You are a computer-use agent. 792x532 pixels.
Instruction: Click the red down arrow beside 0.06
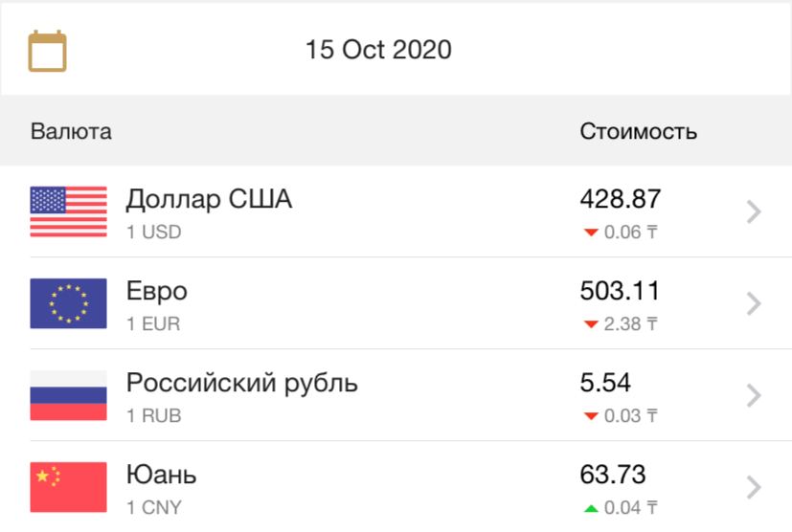click(591, 233)
